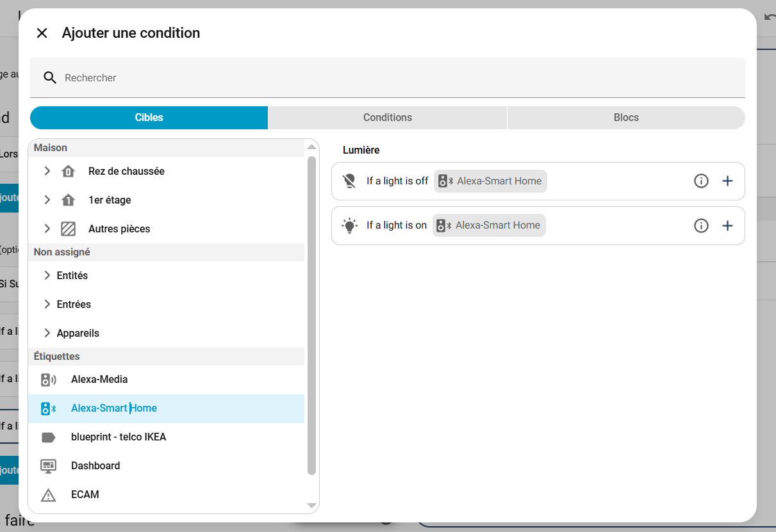Expand the Rez de chaussée floor

[47, 171]
